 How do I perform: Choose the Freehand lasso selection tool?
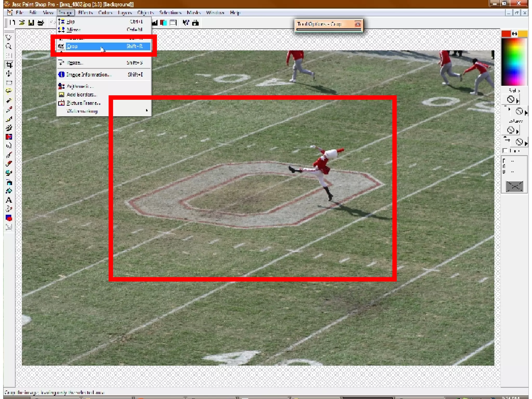9,91
